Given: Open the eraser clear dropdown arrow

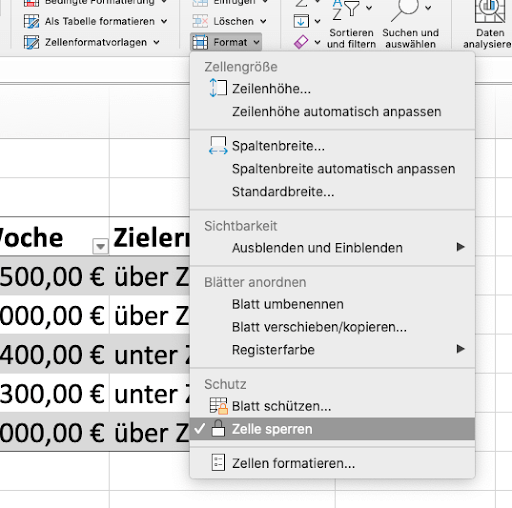Looking at the screenshot, I should pyautogui.click(x=318, y=42).
